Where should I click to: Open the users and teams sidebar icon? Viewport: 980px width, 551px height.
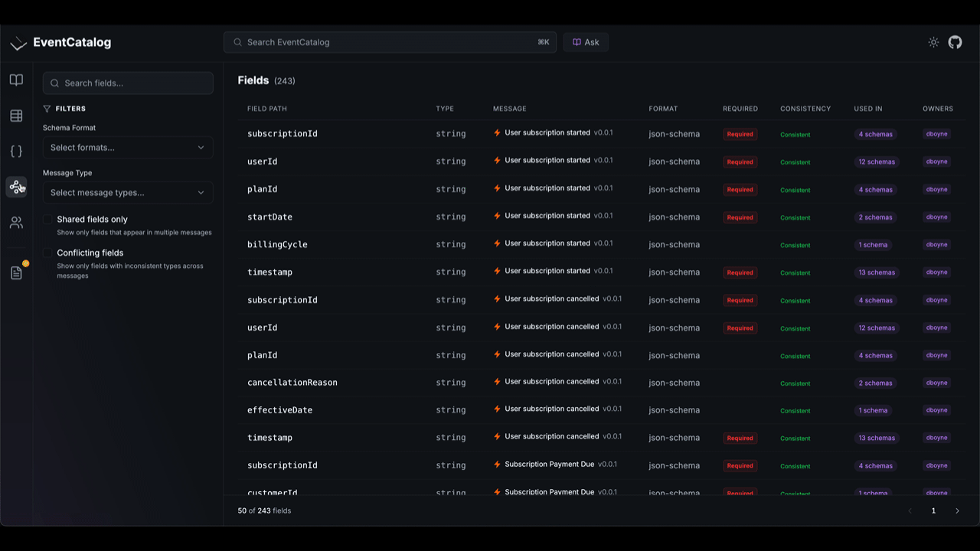tap(16, 223)
